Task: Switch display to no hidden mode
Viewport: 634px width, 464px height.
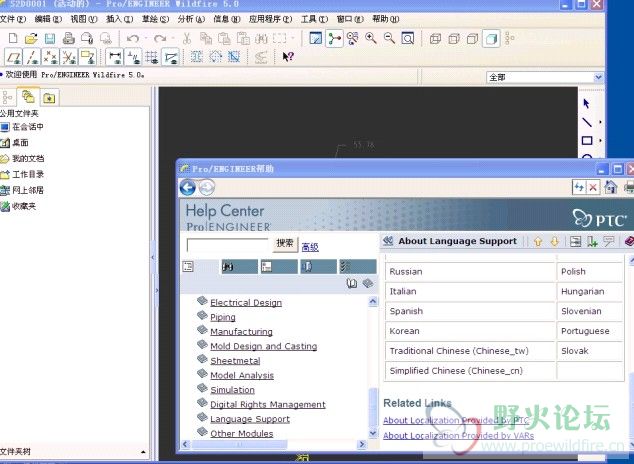Action: coord(473,39)
